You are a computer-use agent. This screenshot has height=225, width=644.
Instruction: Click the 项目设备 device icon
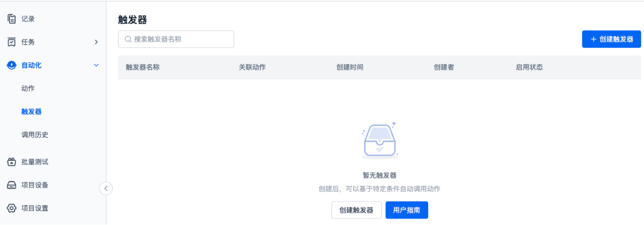click(11, 185)
